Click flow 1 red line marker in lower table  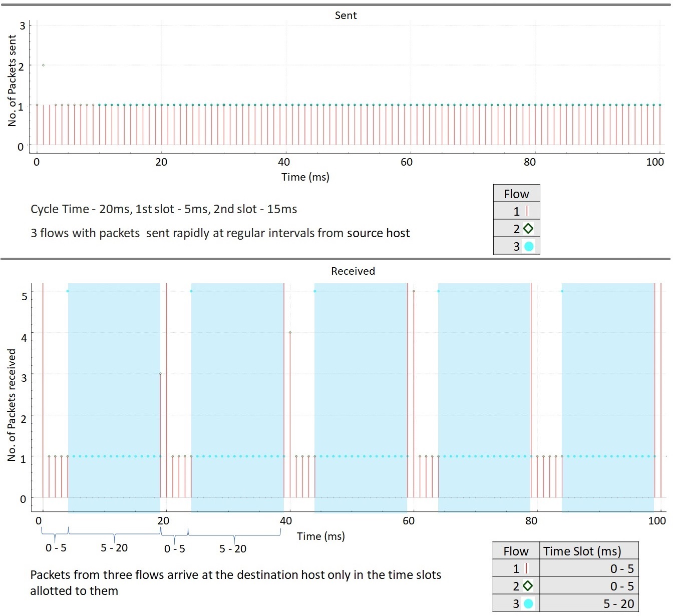click(526, 568)
